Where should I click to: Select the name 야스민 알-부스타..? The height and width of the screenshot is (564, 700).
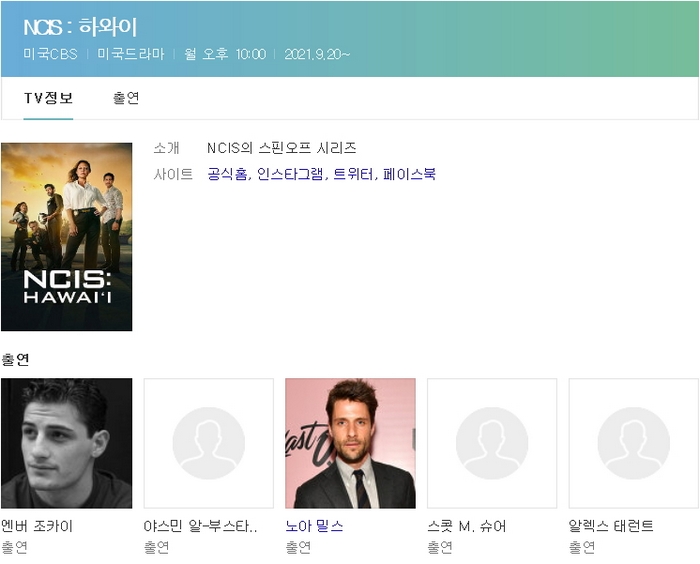tap(200, 526)
